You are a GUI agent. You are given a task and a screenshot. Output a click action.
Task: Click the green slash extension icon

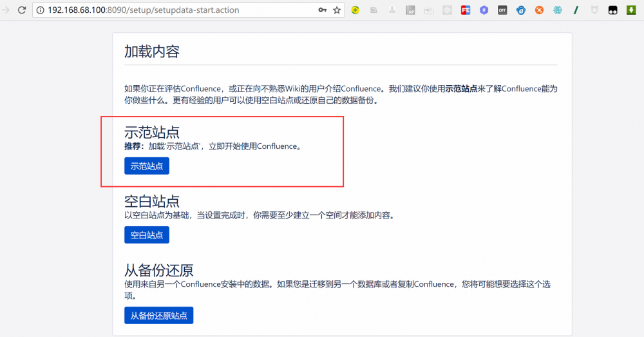click(x=576, y=10)
